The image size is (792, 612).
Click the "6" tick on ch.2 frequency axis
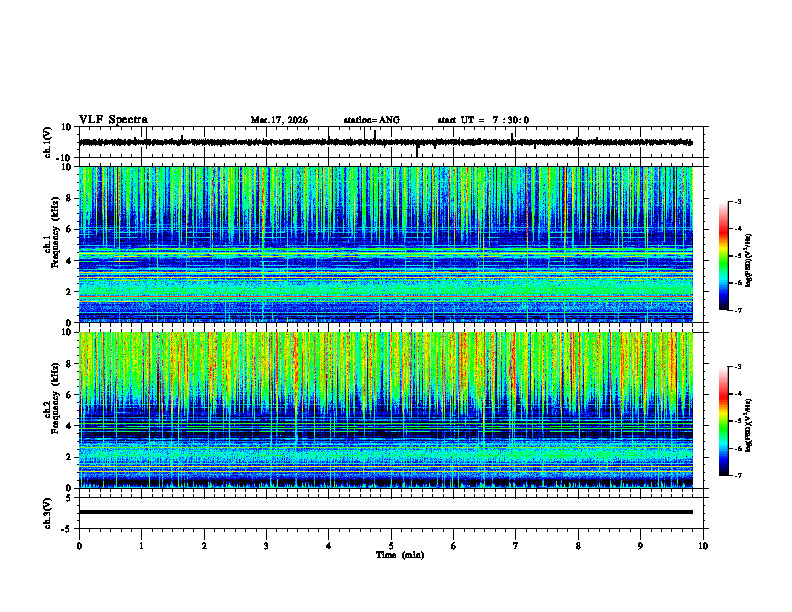click(x=70, y=395)
